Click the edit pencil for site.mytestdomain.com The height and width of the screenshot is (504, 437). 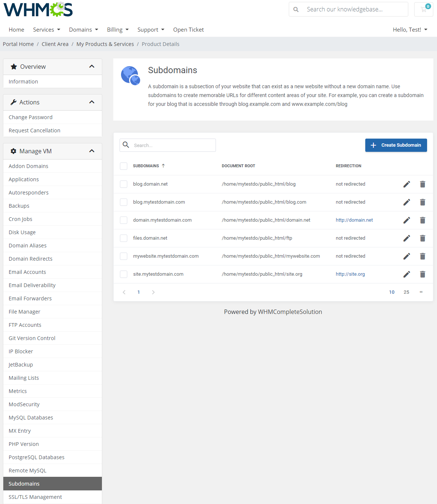pyautogui.click(x=406, y=274)
